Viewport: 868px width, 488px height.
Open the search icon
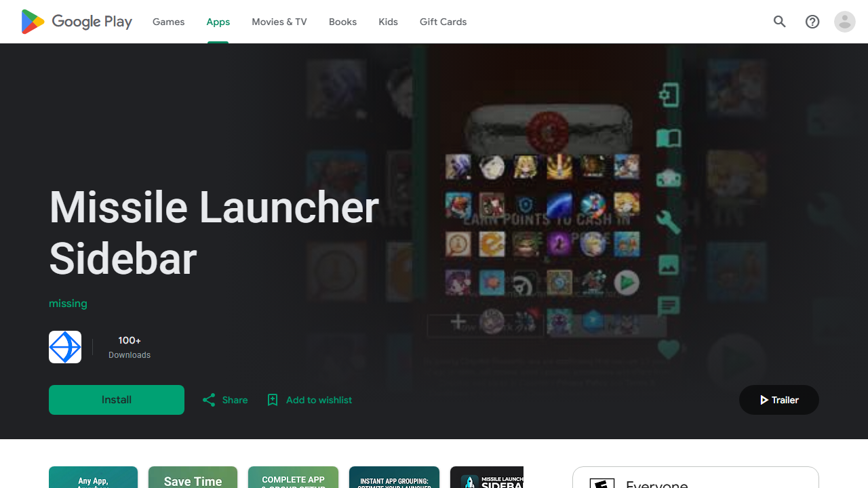[x=780, y=22]
